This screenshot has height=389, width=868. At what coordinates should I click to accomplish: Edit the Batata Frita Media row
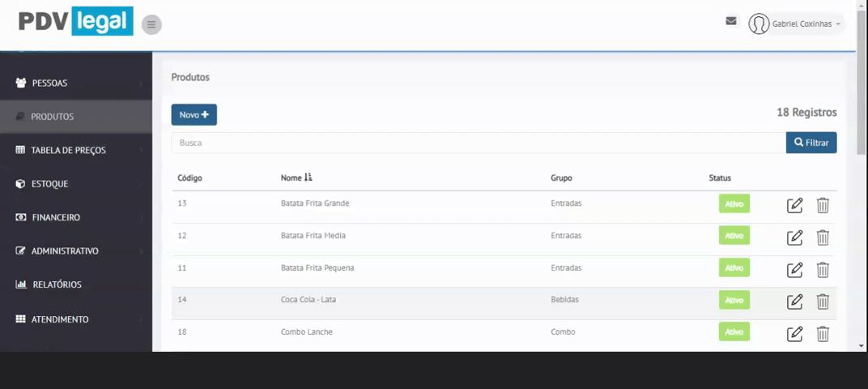click(x=795, y=237)
